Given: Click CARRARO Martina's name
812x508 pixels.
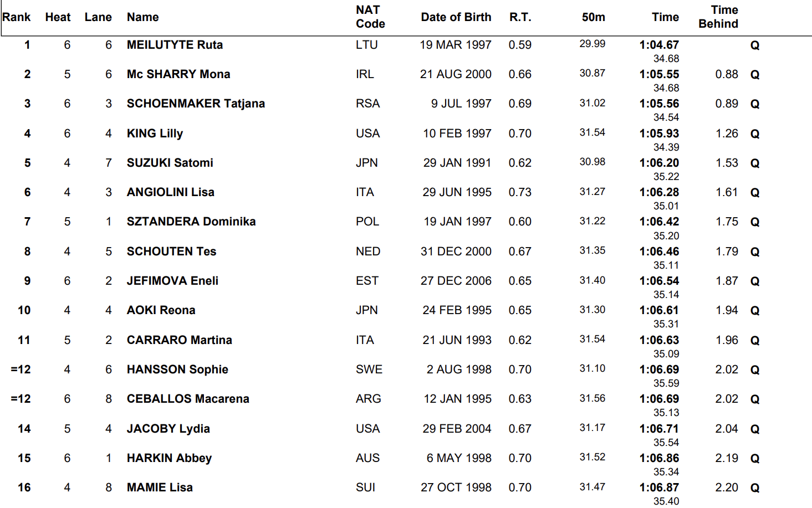Looking at the screenshot, I should click(179, 340).
